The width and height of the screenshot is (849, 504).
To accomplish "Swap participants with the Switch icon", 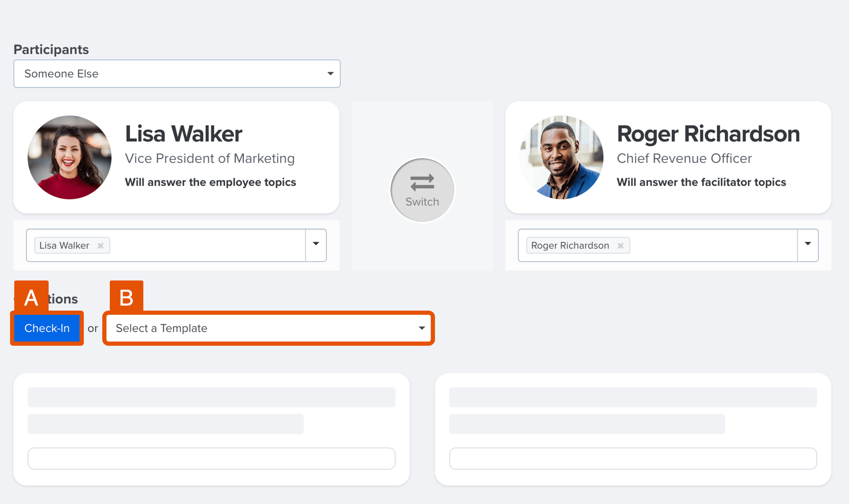I will click(x=422, y=190).
